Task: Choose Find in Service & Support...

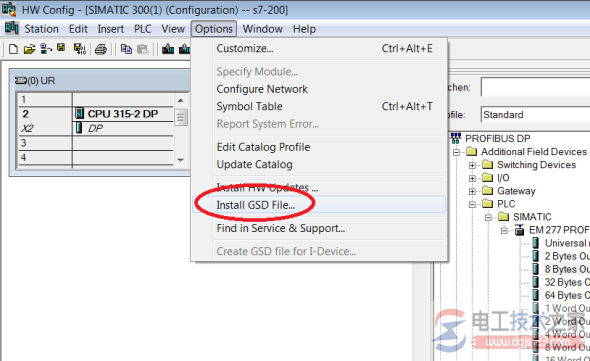Action: tap(319, 228)
